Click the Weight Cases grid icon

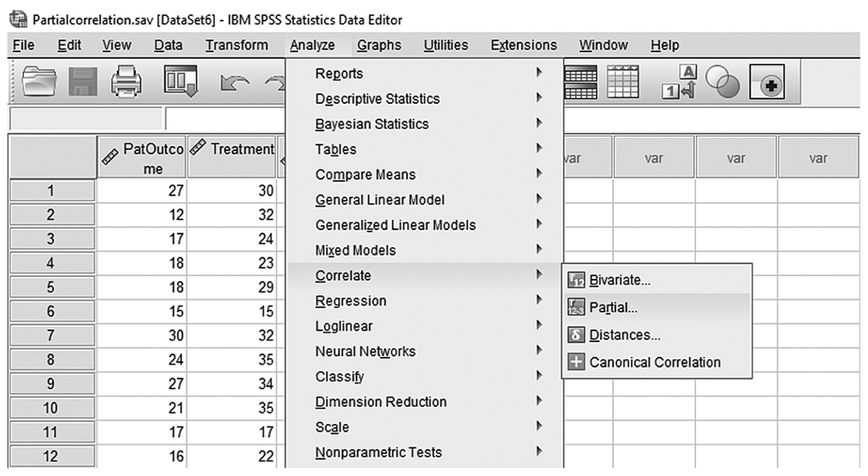(x=623, y=82)
